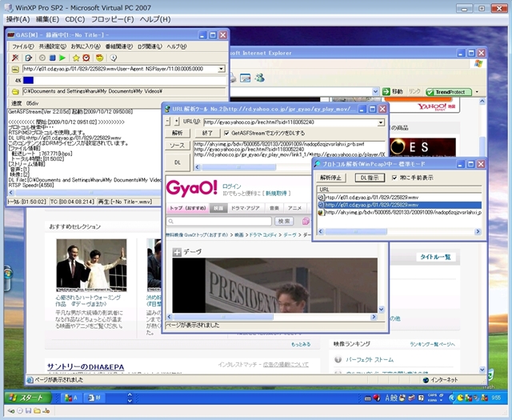Click the ログイン link on GyaO page
This screenshot has width=512, height=420.
tap(231, 186)
